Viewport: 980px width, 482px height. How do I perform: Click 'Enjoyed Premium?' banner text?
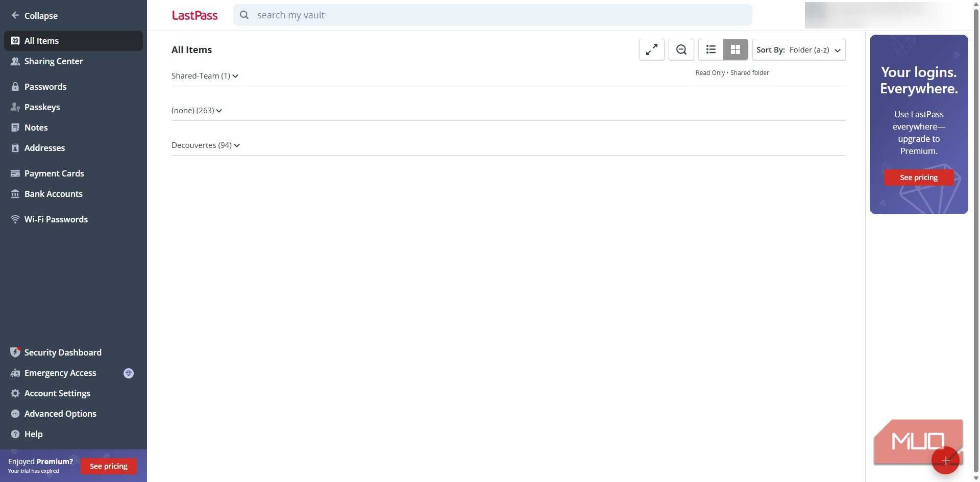point(40,462)
